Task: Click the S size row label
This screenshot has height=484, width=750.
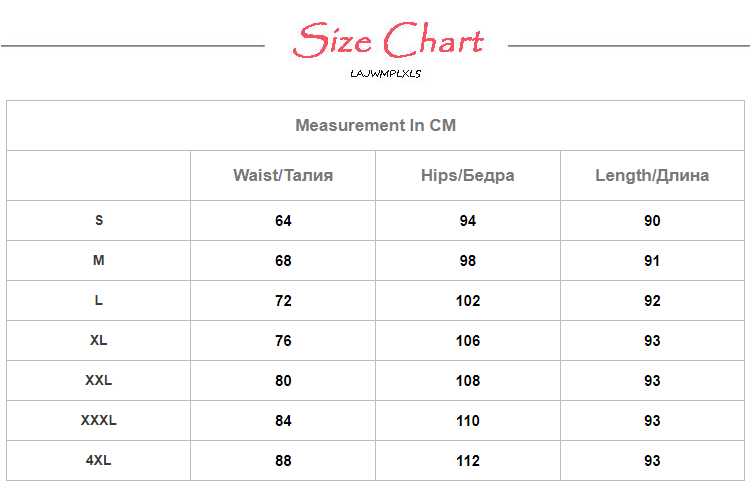Action: click(99, 220)
